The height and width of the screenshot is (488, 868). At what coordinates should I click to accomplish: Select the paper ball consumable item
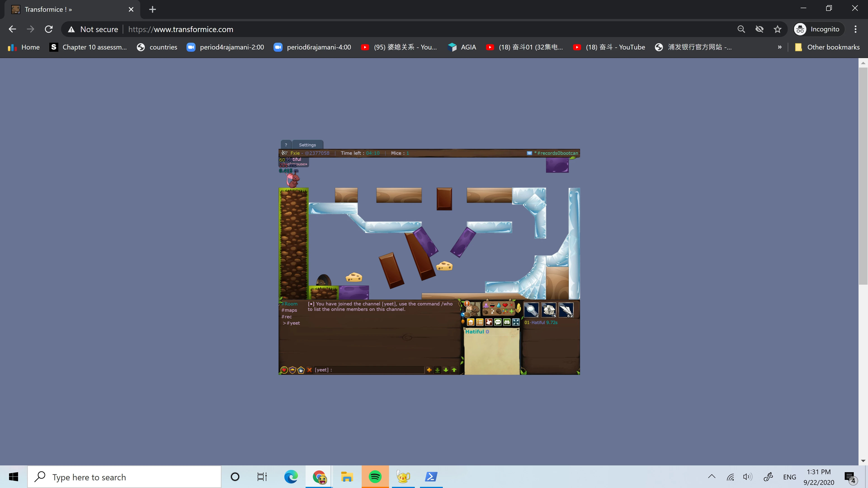pyautogui.click(x=549, y=310)
